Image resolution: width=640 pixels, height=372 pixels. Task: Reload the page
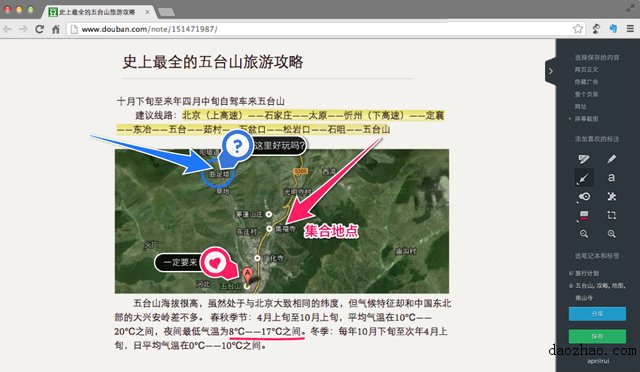pos(39,29)
